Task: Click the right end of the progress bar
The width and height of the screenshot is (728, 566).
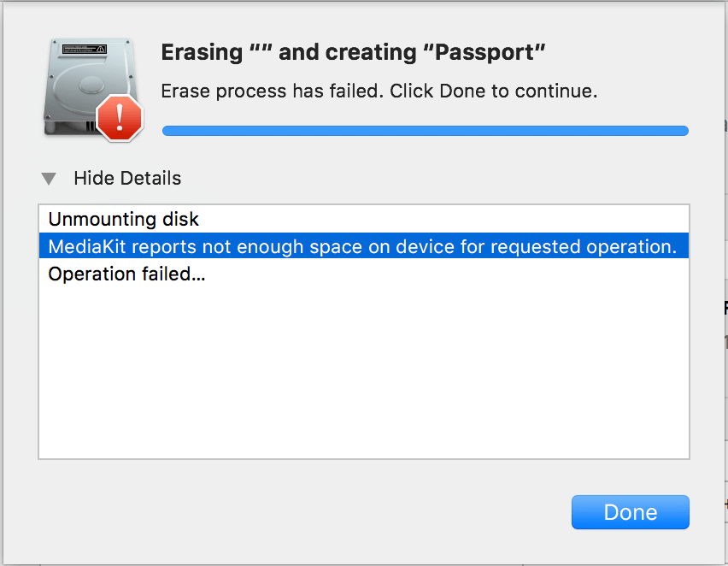Action: pos(683,131)
